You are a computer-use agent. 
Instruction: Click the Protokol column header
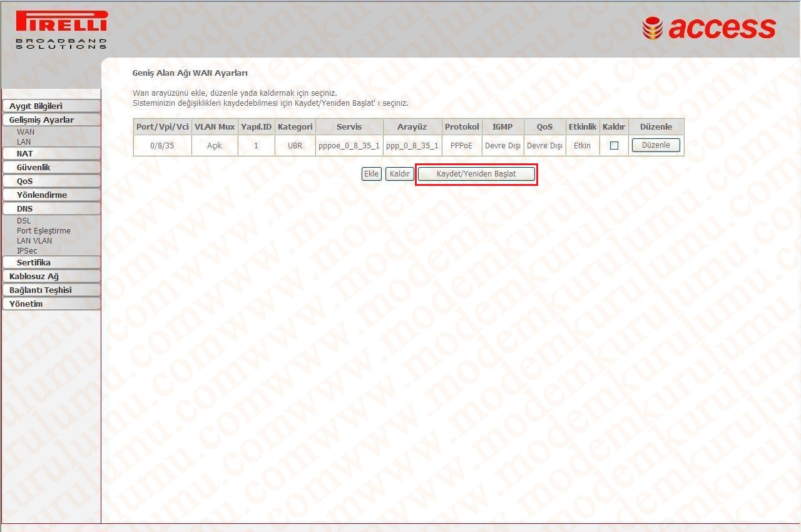pos(462,126)
